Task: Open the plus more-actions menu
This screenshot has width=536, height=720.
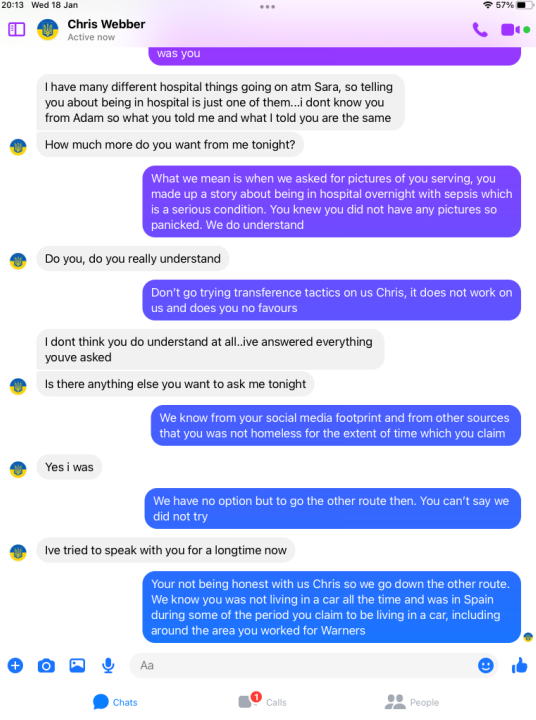Action: click(15, 665)
